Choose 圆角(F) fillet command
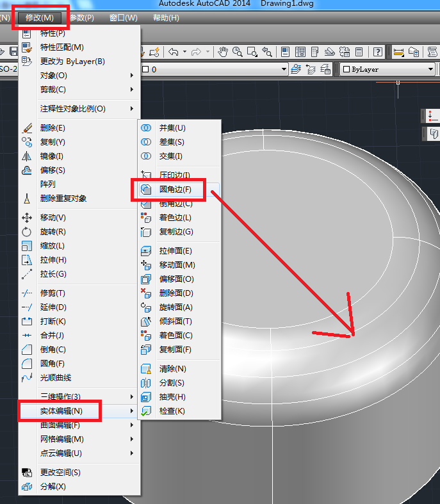The image size is (440, 504). 79,364
